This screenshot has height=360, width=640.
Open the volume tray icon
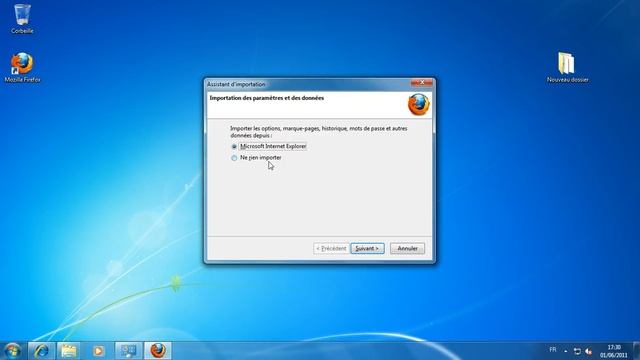589,351
